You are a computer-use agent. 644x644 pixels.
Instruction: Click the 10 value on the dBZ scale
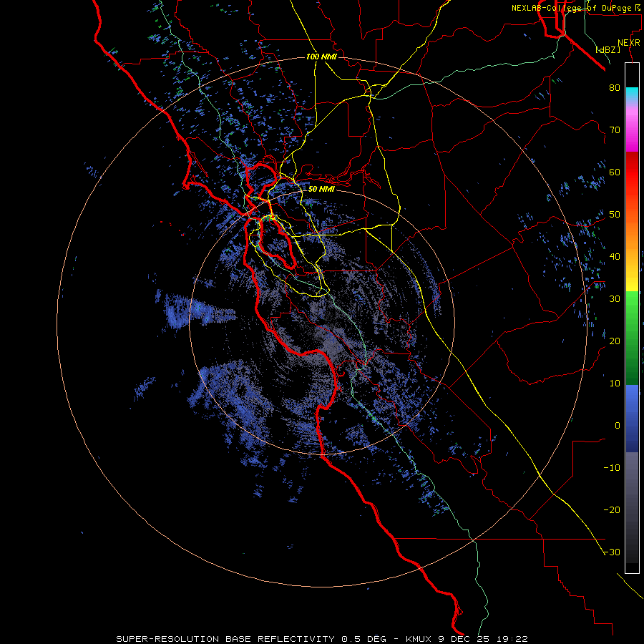[615, 384]
